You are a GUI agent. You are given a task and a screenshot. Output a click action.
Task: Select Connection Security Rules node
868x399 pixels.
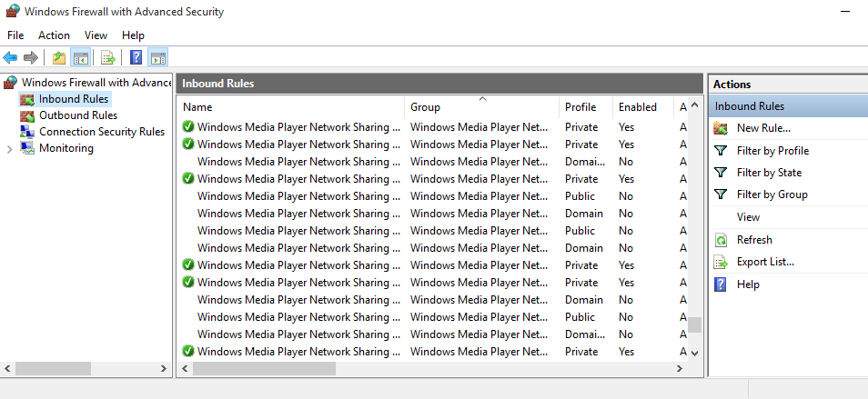102,132
